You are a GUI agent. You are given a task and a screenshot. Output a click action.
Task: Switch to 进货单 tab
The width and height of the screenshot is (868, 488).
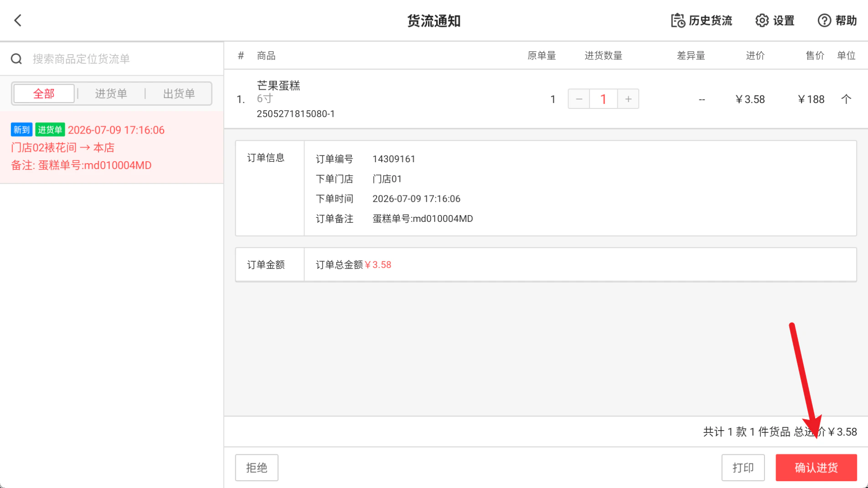click(x=111, y=93)
